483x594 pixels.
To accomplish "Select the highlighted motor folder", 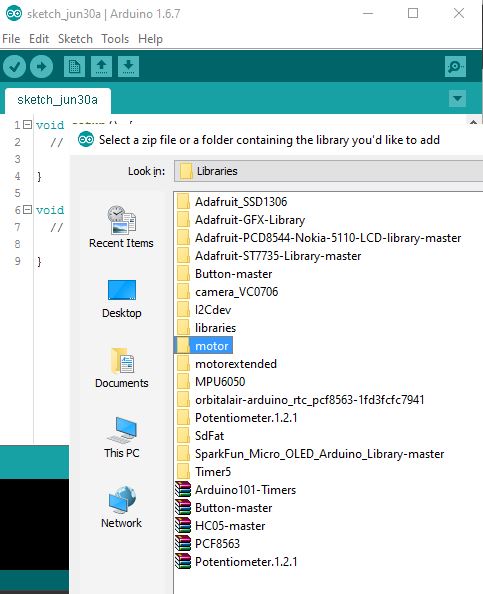I will point(203,345).
